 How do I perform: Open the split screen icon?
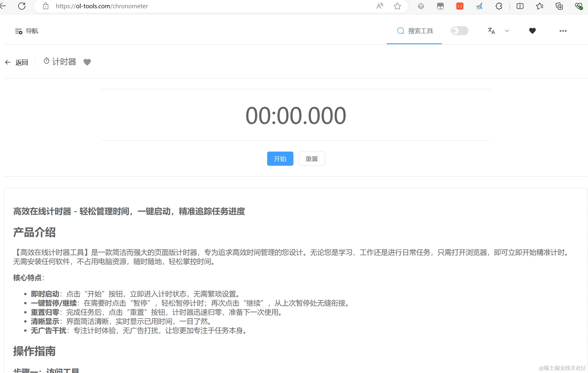[x=520, y=6]
